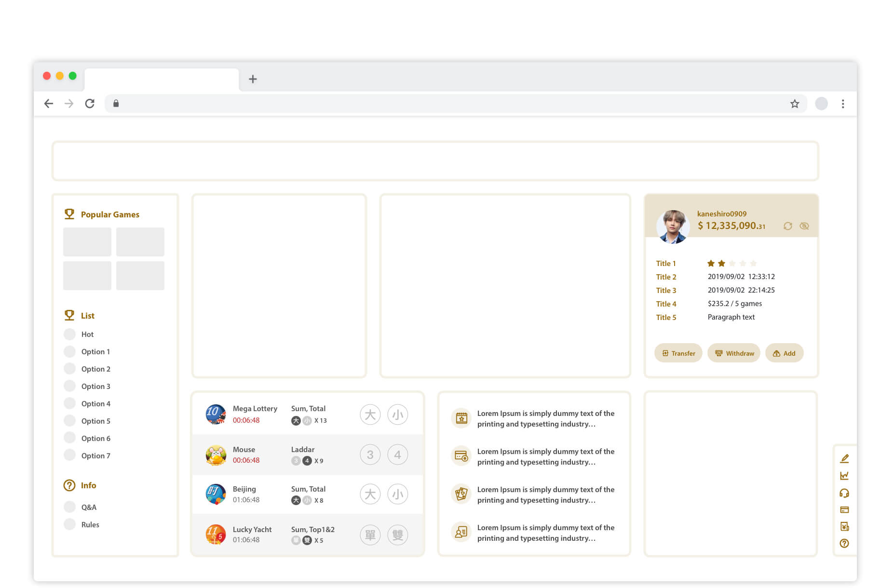Click the help circle icon in side toolbar
894x588 pixels.
pyautogui.click(x=844, y=543)
